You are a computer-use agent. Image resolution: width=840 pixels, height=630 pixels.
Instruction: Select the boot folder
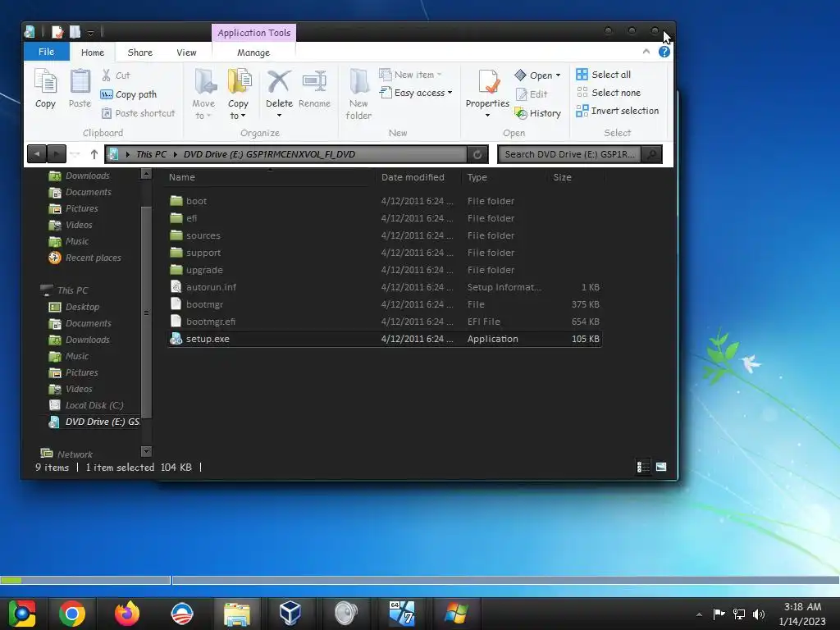(384, 201)
